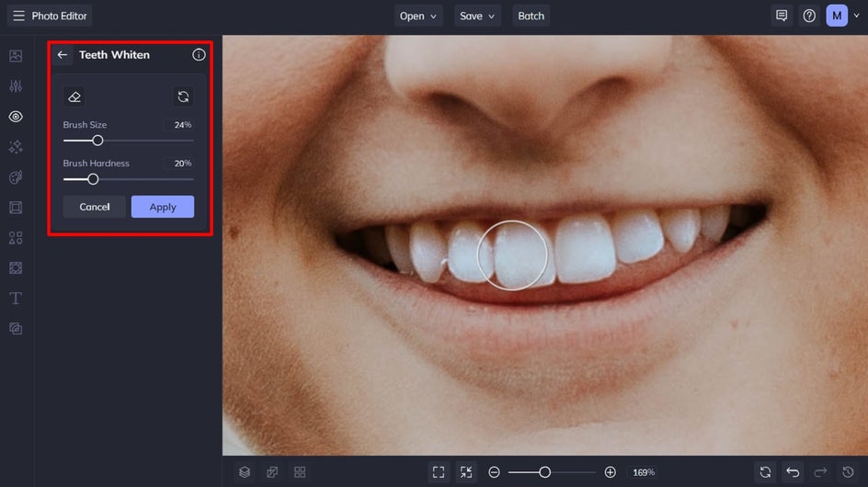Edit the Brush Size 24% value field
868x487 pixels.
(x=179, y=125)
